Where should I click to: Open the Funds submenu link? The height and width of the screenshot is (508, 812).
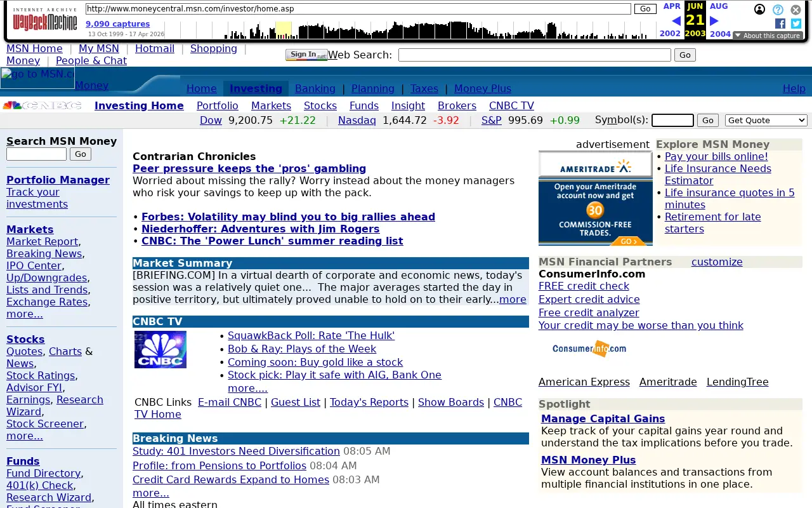[x=364, y=105]
